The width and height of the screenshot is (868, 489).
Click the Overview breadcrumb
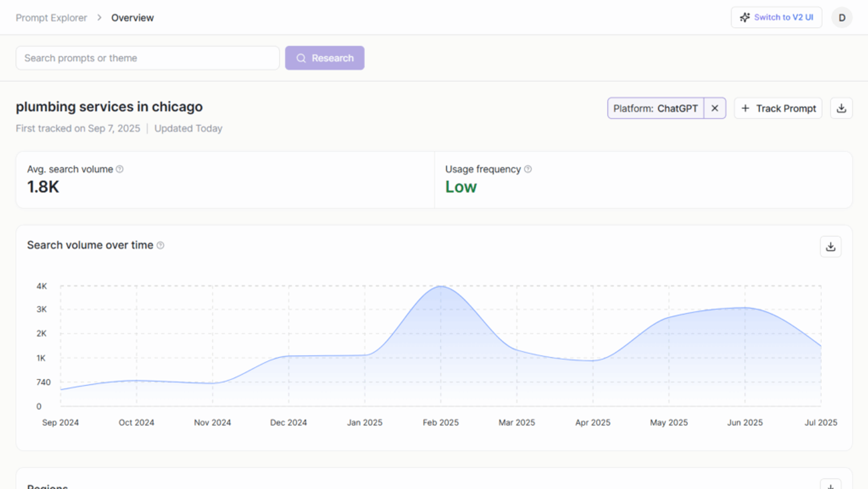(132, 18)
